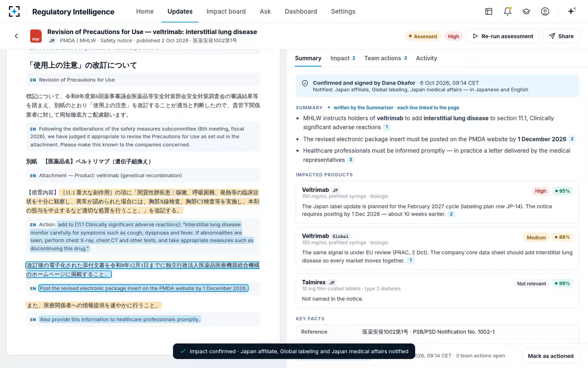Click citation badge 2 in Veltrimab JP card

click(451, 214)
